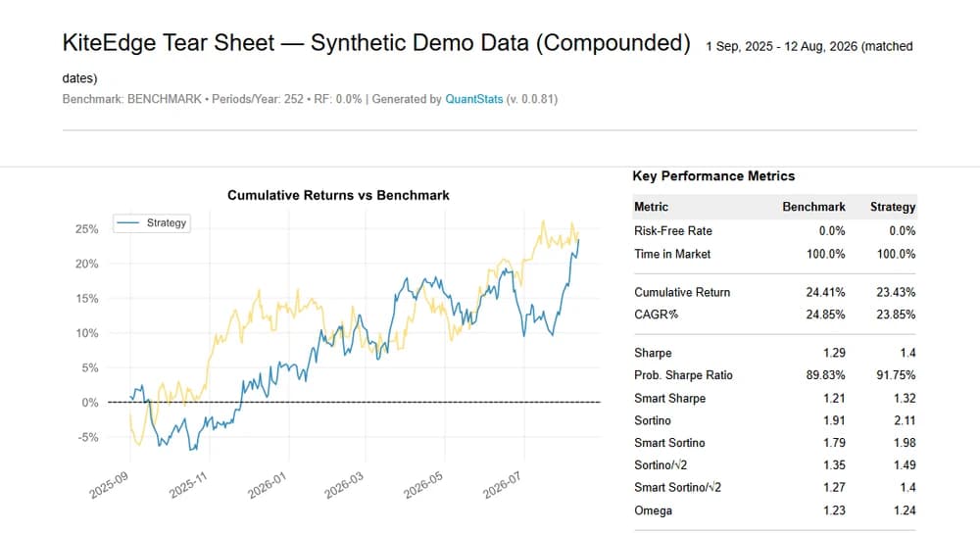Click the 25% y-axis label
The height and width of the screenshot is (534, 980).
[x=86, y=228]
